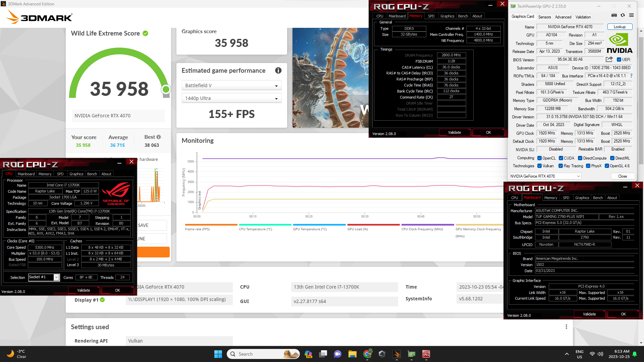Open Bench tab in CPU-Z CPU window
Viewport: 644px width, 362px height.
(x=92, y=174)
